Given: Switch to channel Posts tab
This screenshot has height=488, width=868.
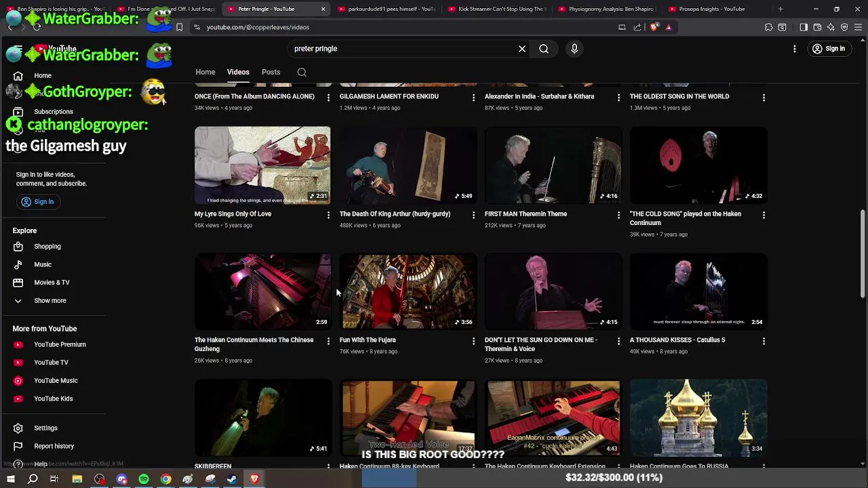Looking at the screenshot, I should coord(271,72).
